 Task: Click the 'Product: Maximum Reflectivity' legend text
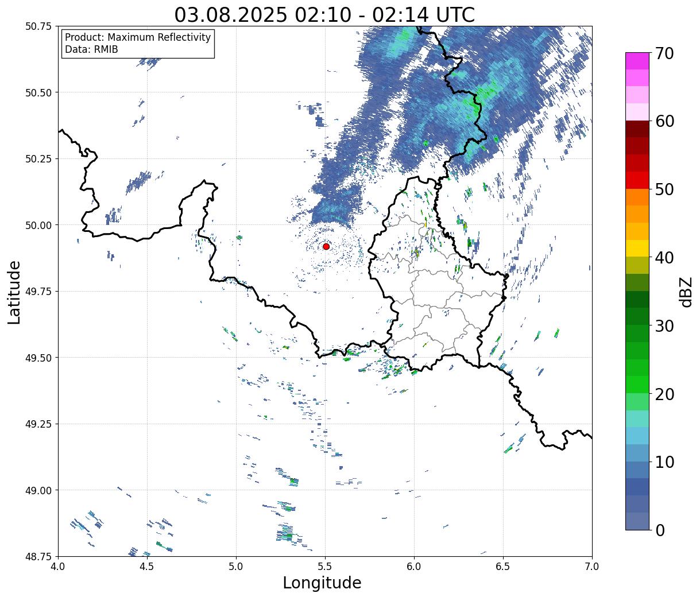click(x=138, y=37)
